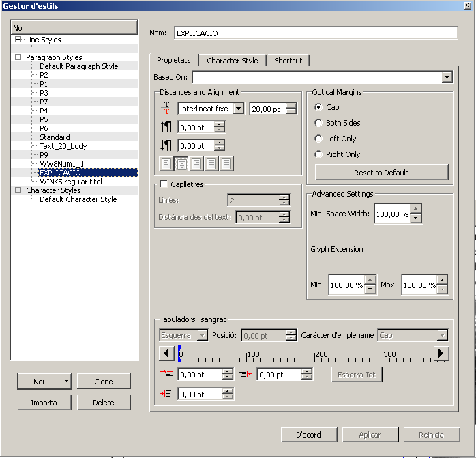
Task: Switch to Propietats tab
Action: [x=174, y=60]
